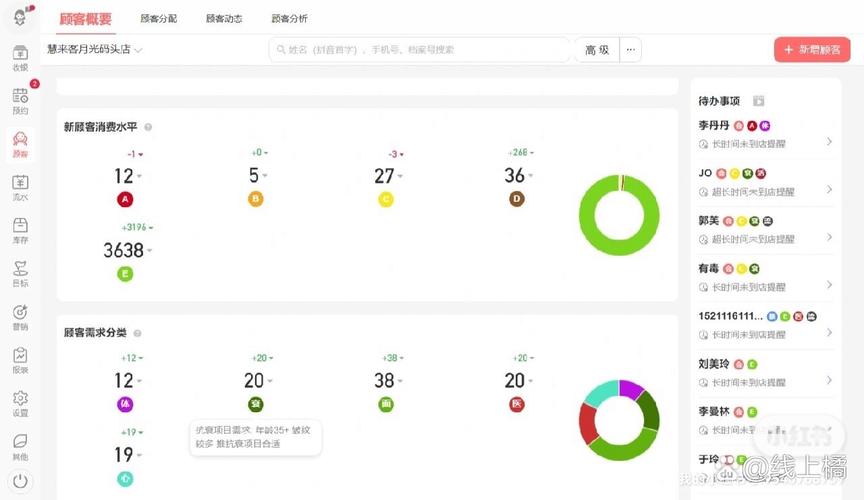Image resolution: width=864 pixels, height=500 pixels.
Task: Click the yellow C level badge
Action: click(386, 199)
